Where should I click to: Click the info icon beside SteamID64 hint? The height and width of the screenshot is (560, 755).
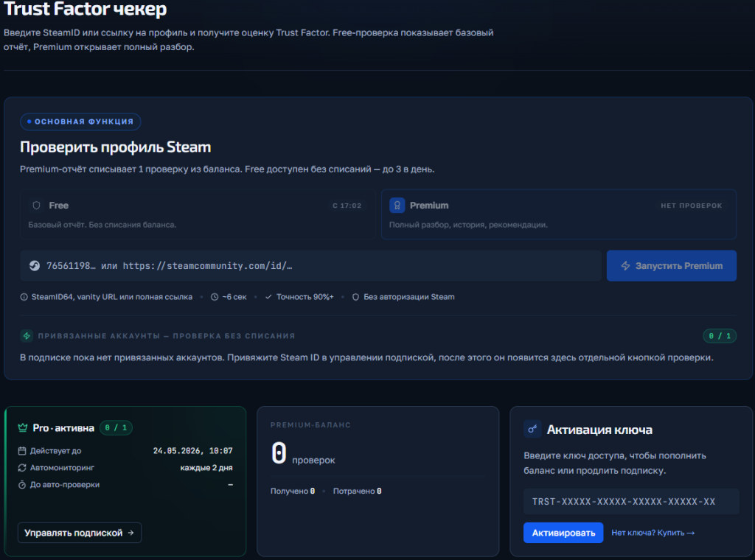pos(24,297)
